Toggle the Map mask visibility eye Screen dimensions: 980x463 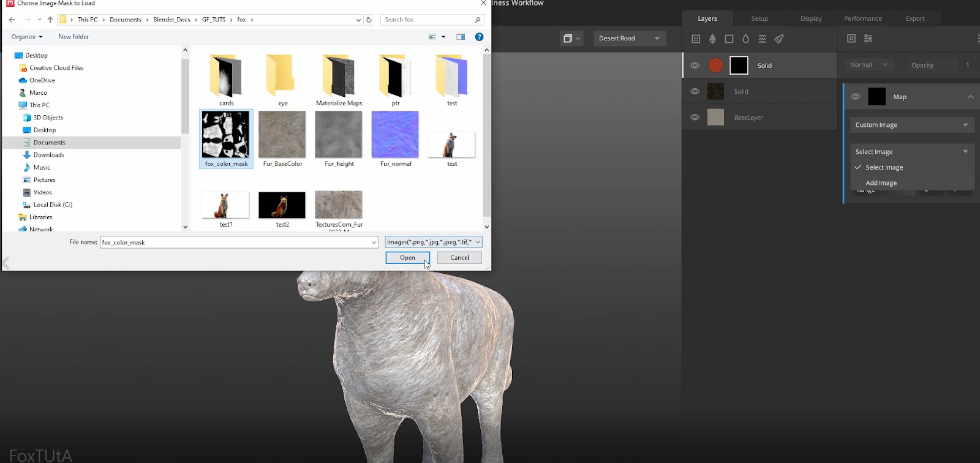856,97
